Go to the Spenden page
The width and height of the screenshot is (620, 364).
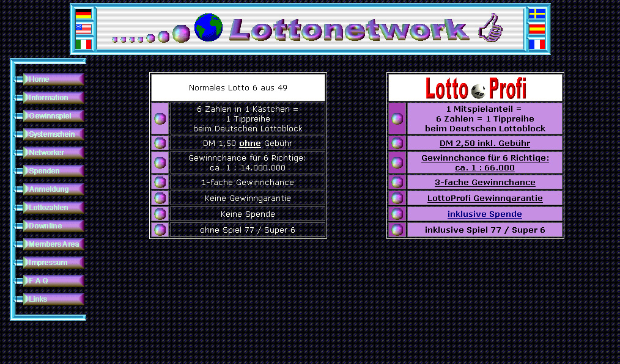pos(53,171)
